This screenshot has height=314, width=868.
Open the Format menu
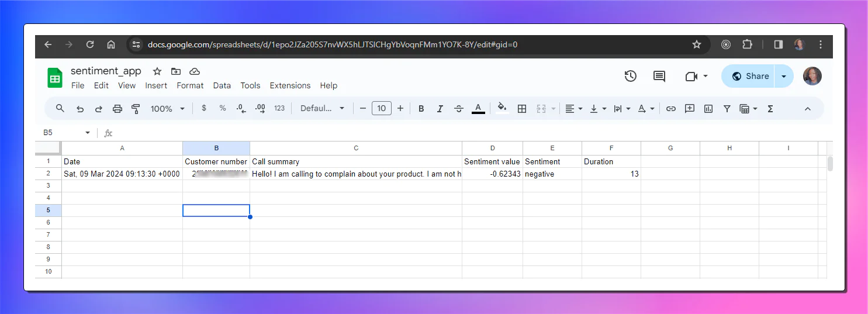(x=190, y=85)
